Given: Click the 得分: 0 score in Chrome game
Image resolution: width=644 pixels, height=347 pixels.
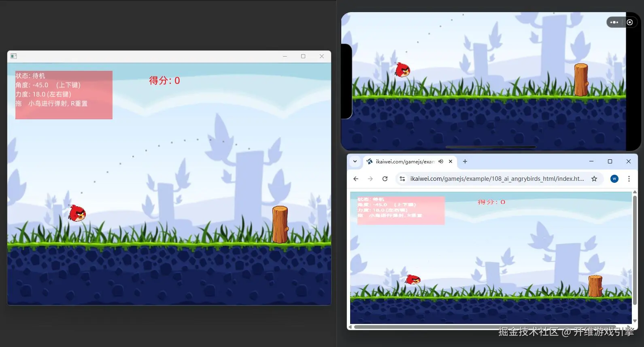Looking at the screenshot, I should coord(491,202).
